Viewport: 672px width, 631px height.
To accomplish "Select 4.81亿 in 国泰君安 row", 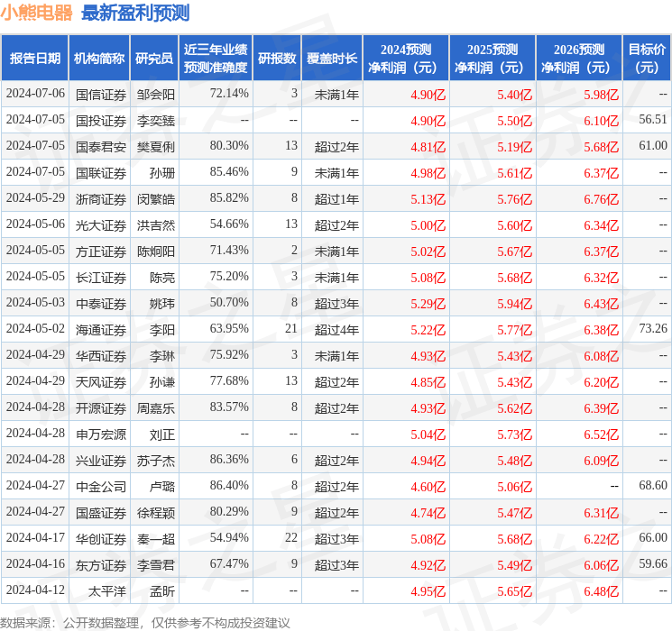I will tap(428, 147).
